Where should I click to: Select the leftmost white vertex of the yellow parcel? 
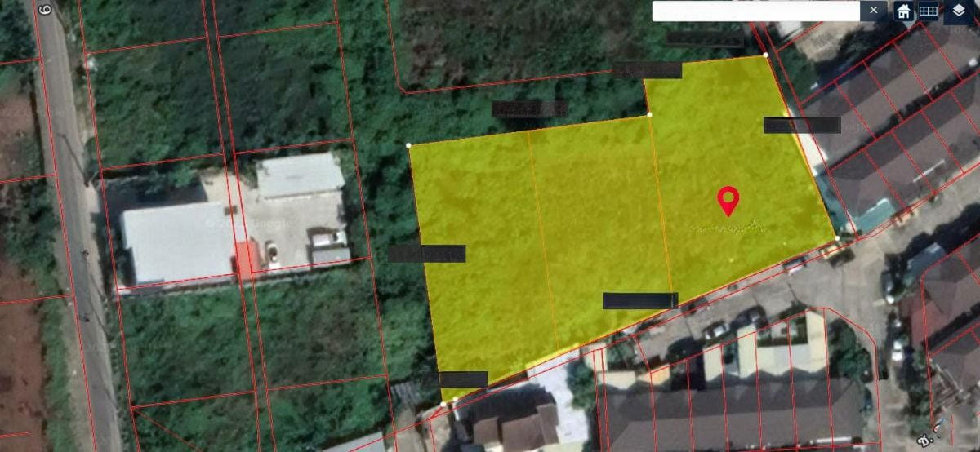[x=408, y=145]
